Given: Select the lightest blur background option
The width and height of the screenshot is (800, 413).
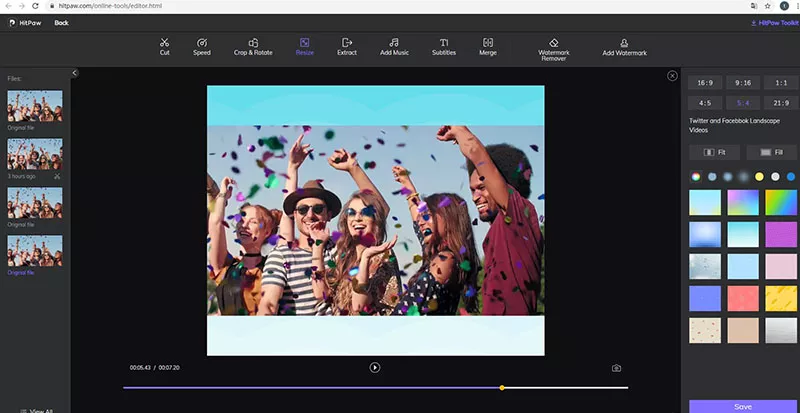Looking at the screenshot, I should pyautogui.click(x=712, y=177).
